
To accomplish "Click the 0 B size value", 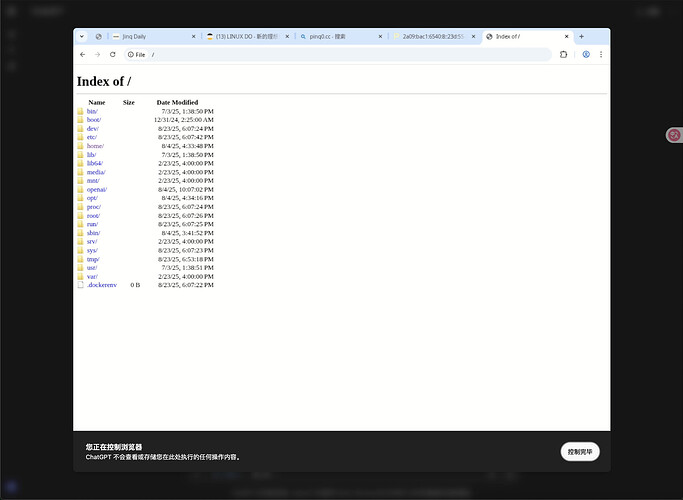I will tap(135, 285).
